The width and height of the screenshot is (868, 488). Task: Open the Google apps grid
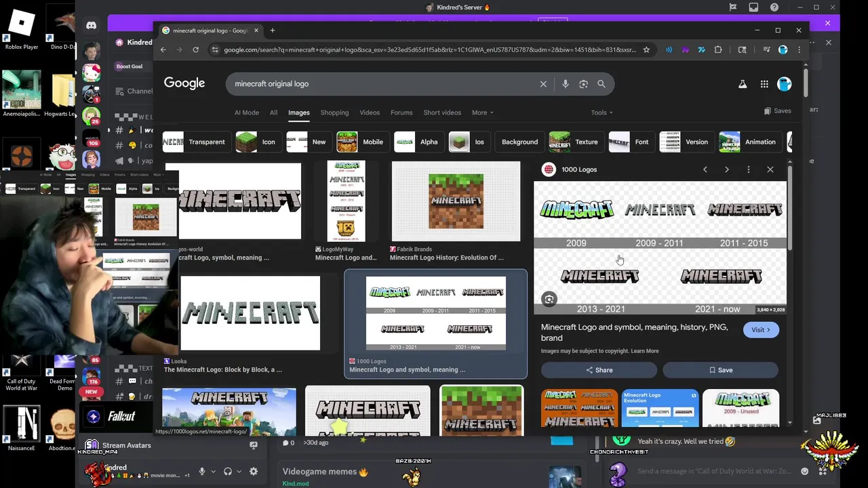click(x=764, y=84)
